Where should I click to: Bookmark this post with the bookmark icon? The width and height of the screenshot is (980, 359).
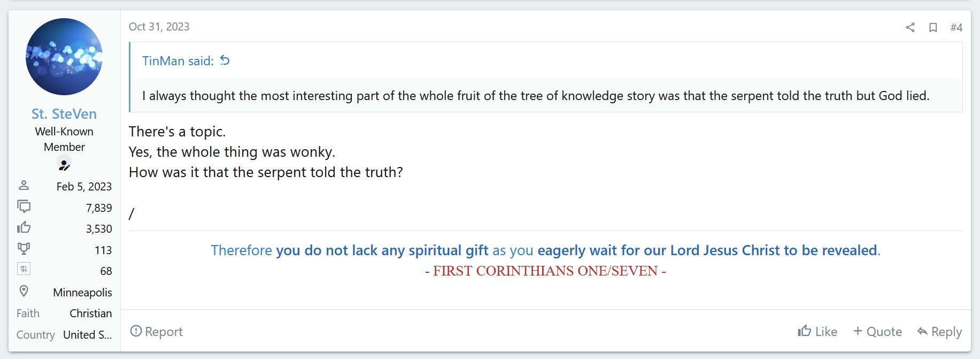pyautogui.click(x=933, y=27)
